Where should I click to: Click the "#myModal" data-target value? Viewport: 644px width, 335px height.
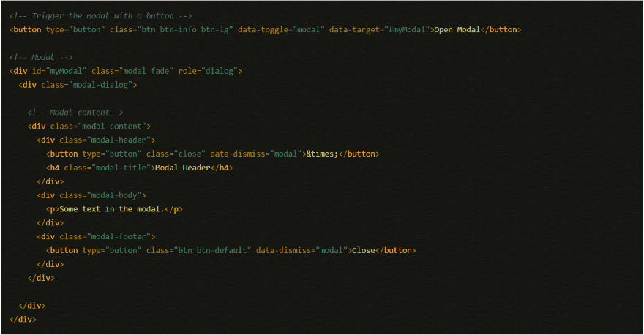407,30
